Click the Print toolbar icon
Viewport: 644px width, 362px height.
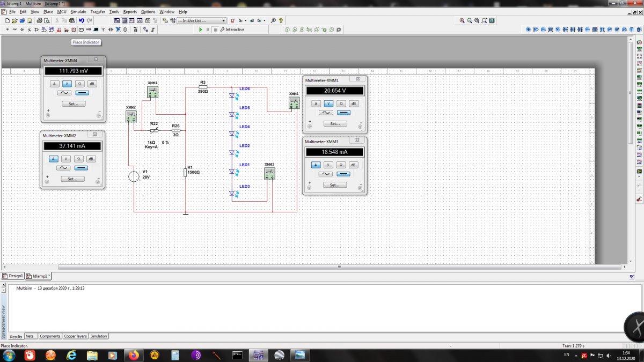(38, 20)
